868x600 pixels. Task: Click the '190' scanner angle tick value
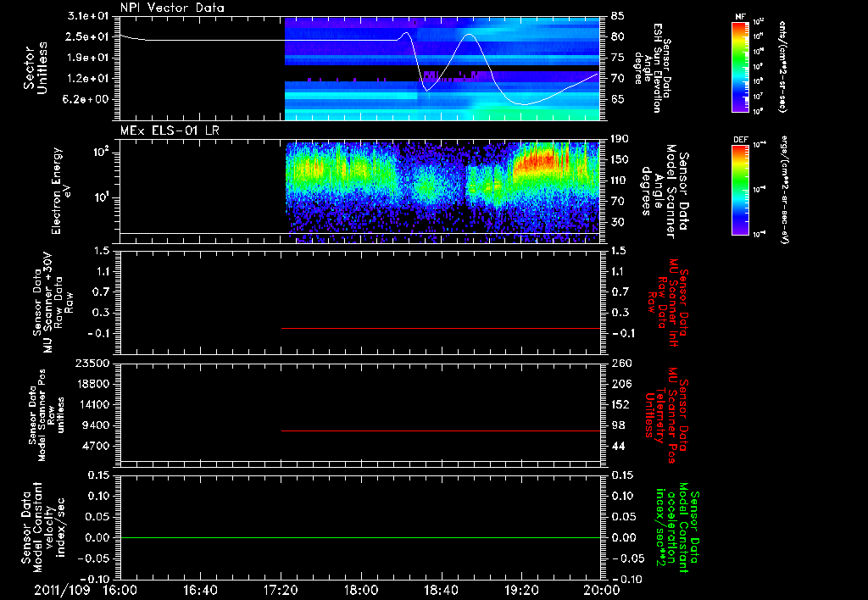click(x=620, y=139)
